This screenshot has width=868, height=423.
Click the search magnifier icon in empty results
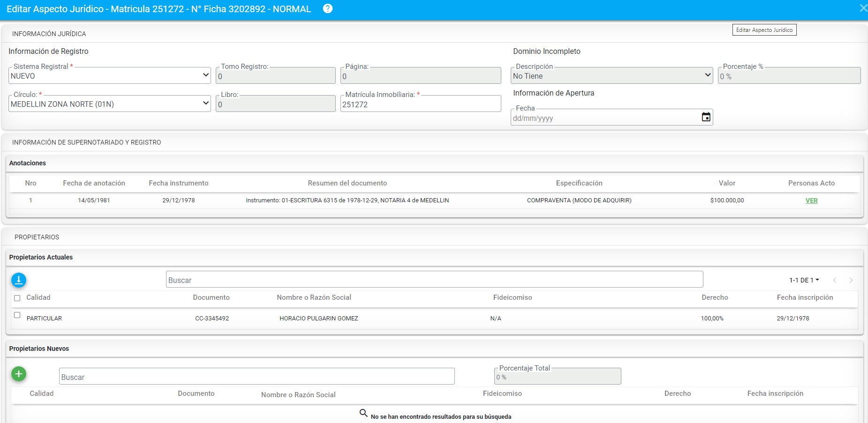click(363, 413)
